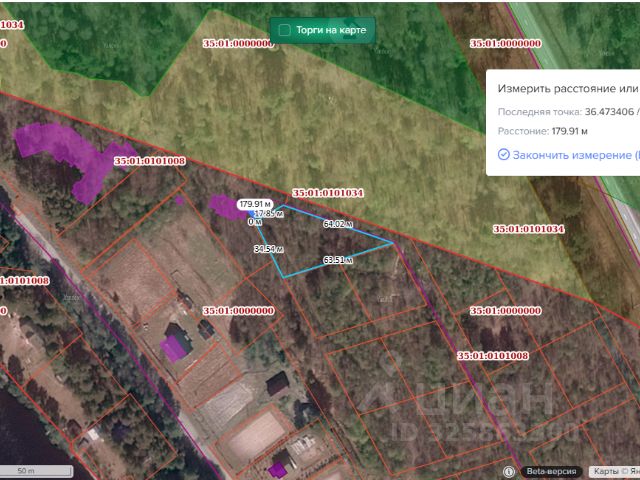Image resolution: width=640 pixels, height=480 pixels.
Task: Click the 'Закончить измерение' link
Action: 576,155
